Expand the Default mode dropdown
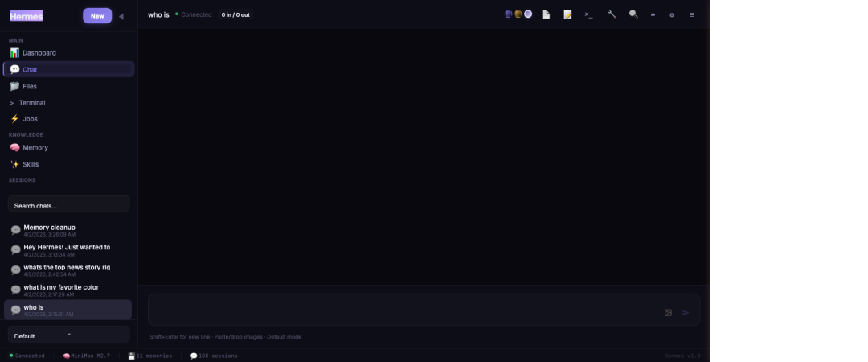 (x=68, y=335)
